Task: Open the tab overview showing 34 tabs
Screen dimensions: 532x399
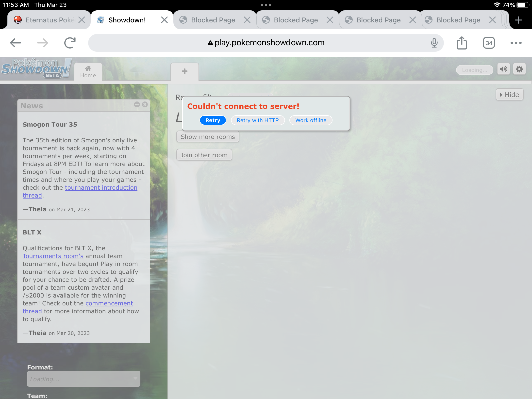Action: tap(489, 43)
